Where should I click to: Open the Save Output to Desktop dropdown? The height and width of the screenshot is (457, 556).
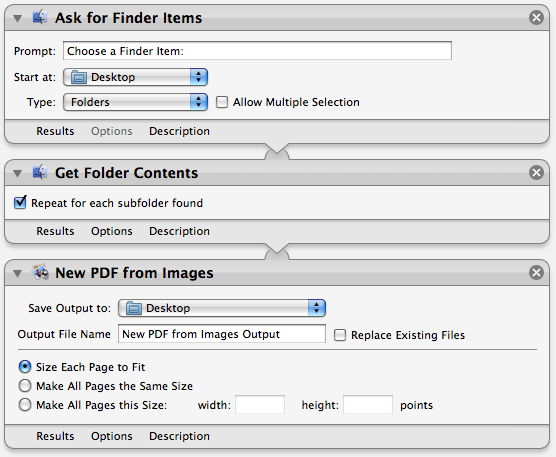pyautogui.click(x=222, y=308)
